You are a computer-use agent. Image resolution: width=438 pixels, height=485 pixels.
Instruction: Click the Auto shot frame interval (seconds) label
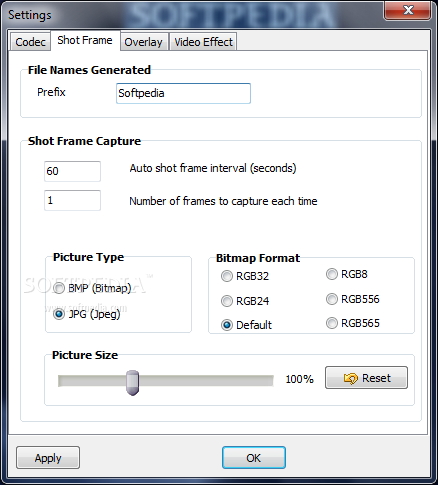coord(213,168)
